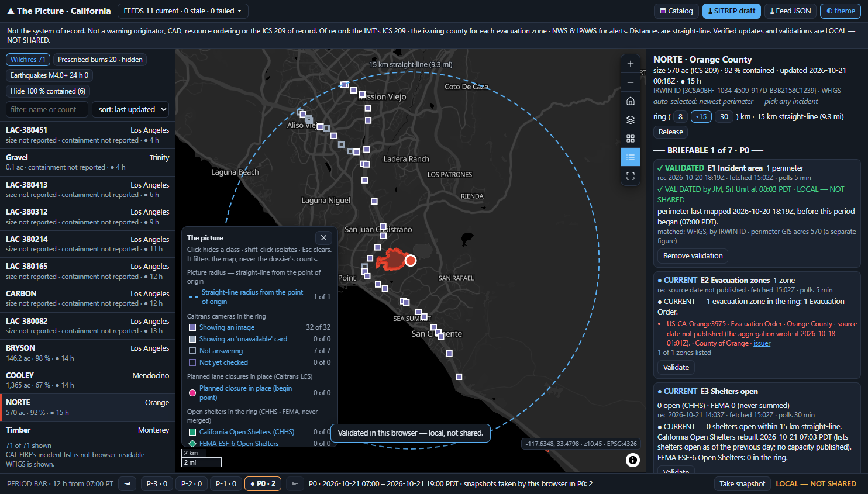The image size is (868, 494).
Task: Enter fullscreen map view
Action: click(630, 176)
